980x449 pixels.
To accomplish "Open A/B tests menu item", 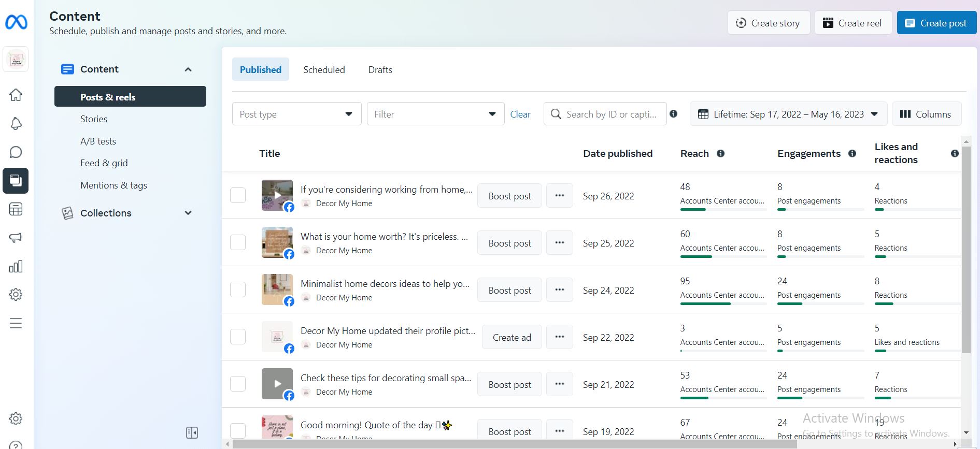I will point(98,141).
